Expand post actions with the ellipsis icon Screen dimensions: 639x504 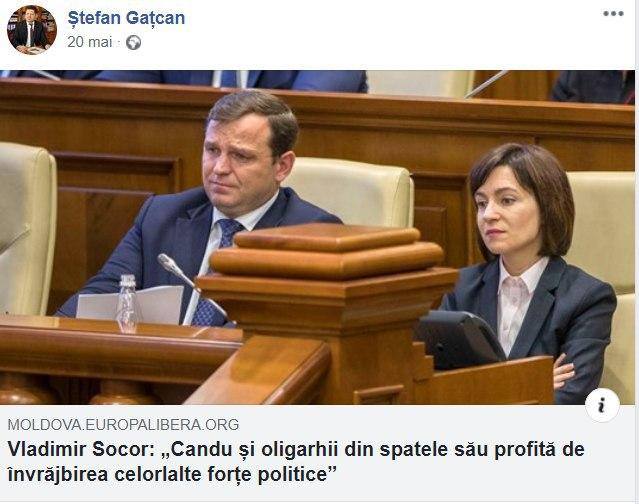[x=613, y=13]
